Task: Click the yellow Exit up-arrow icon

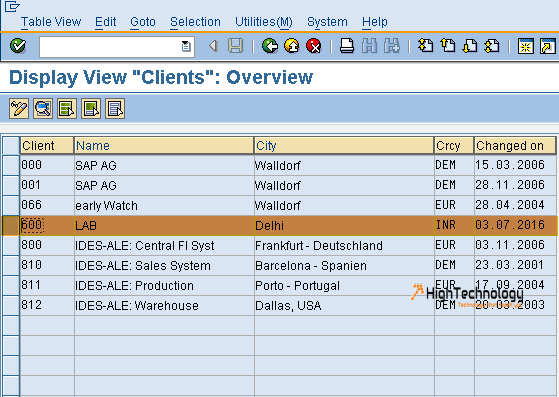Action: point(292,46)
